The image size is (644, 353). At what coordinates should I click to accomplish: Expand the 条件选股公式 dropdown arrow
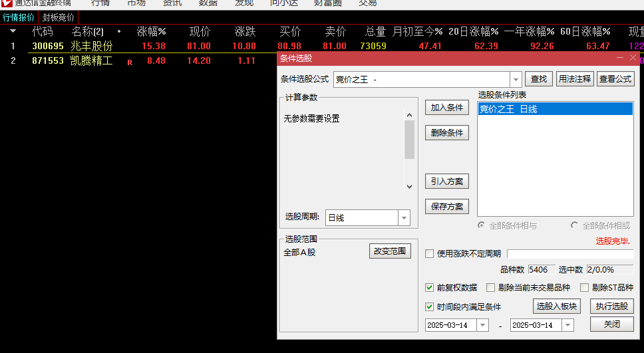516,79
